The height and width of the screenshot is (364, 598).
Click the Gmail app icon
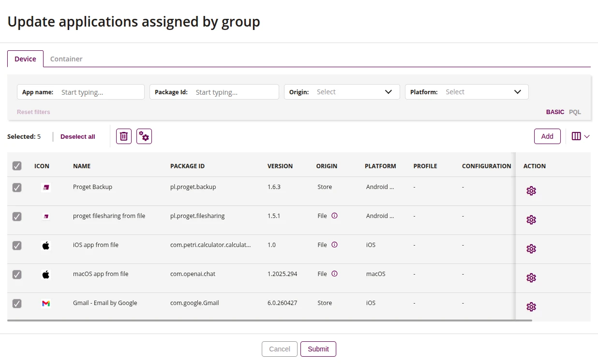tap(46, 304)
